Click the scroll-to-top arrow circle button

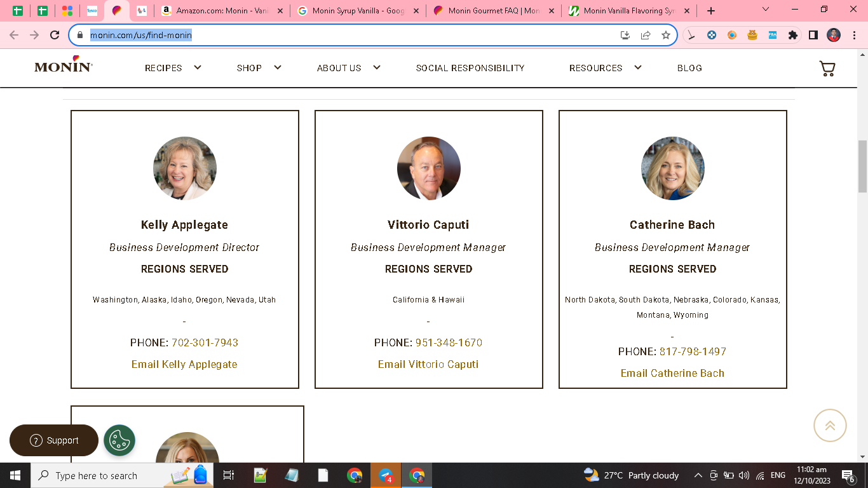[830, 425]
